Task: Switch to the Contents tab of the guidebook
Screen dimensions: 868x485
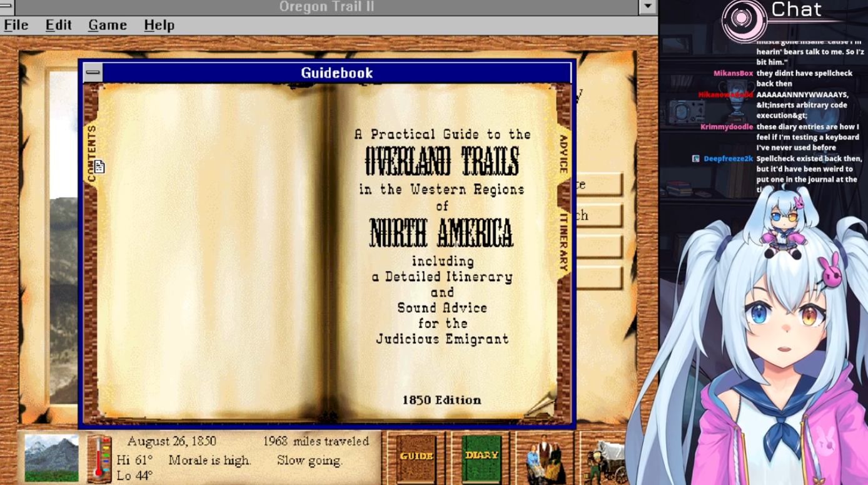Action: [x=92, y=154]
